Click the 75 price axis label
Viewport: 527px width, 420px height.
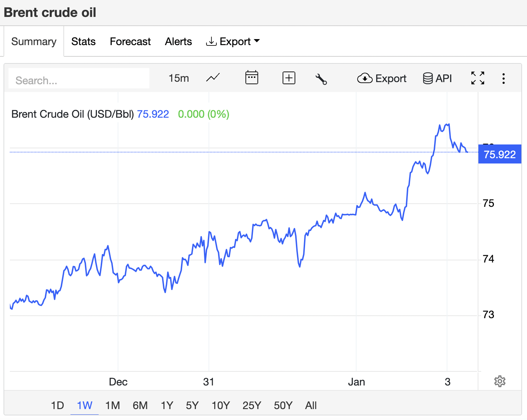[x=488, y=203]
